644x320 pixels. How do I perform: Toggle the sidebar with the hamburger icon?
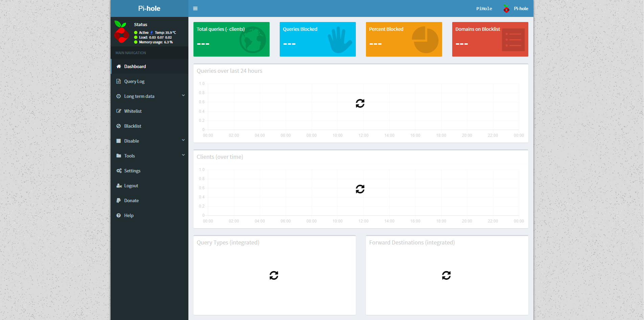click(x=195, y=8)
